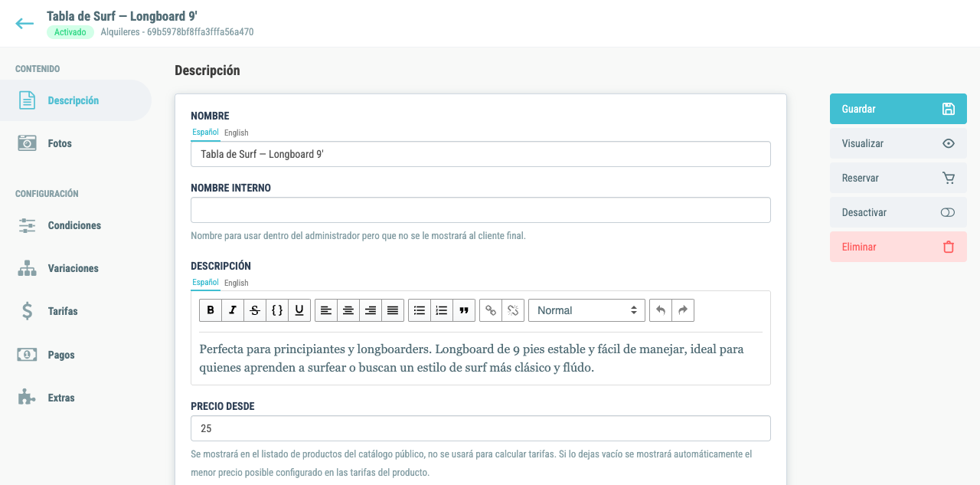Toggle strikethrough formatting in the editor

(x=255, y=310)
